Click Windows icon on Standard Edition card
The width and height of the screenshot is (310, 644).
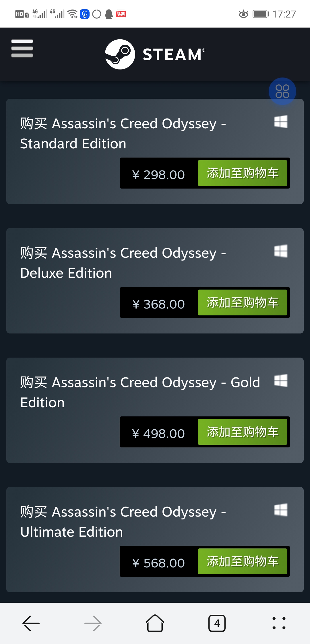click(281, 122)
